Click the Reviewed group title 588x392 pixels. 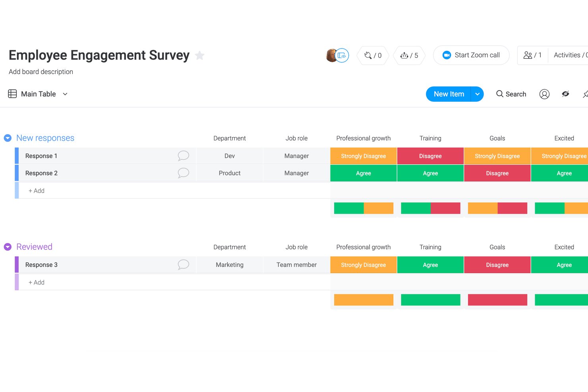pos(34,247)
